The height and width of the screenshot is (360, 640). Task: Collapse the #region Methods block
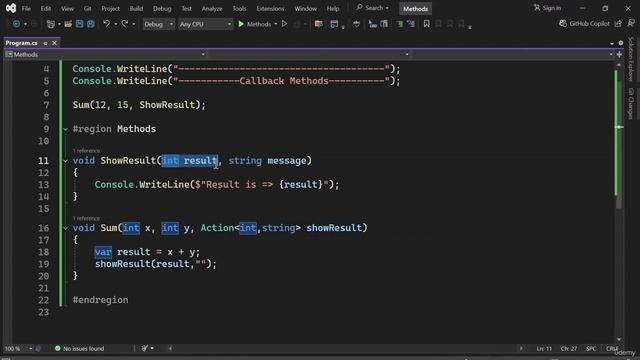click(x=65, y=129)
